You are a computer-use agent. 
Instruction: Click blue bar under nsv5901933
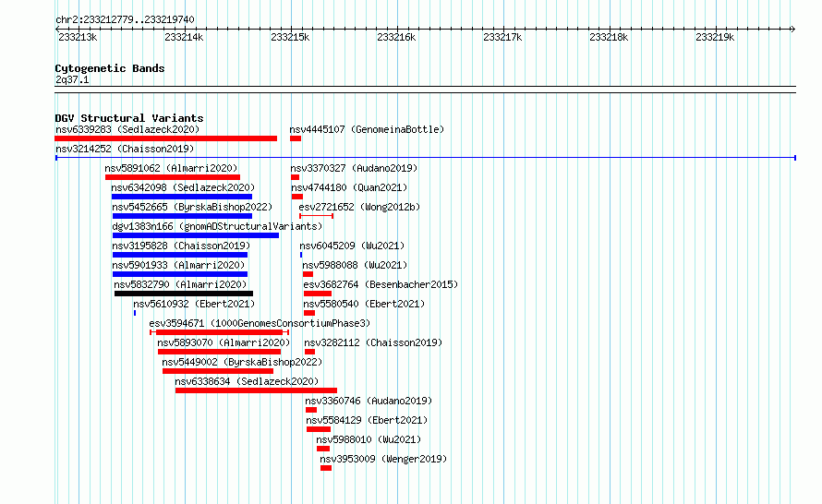[x=180, y=274]
